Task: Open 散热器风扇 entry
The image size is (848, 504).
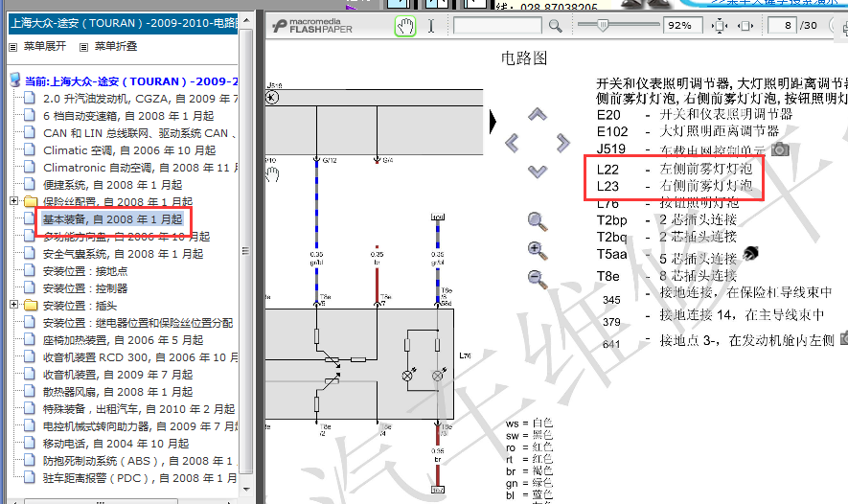Action: point(118,392)
